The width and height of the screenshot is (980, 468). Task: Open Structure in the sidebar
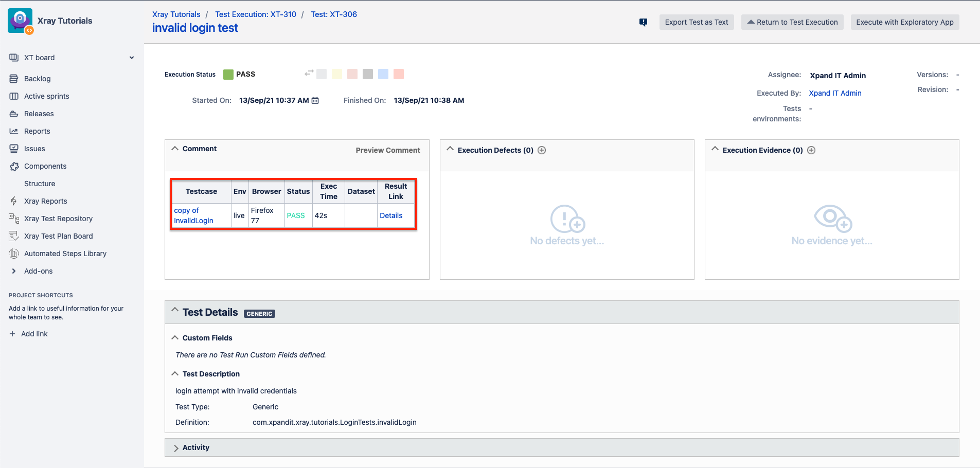pyautogui.click(x=40, y=184)
